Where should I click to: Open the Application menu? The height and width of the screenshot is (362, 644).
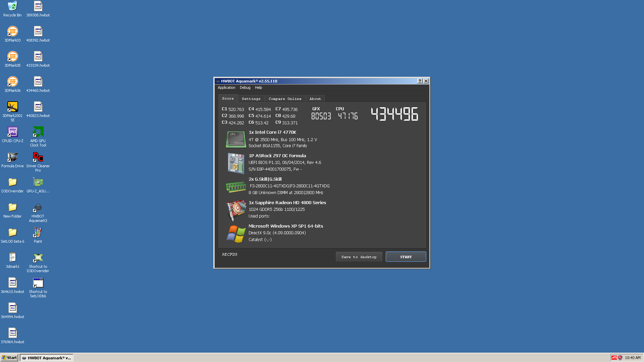click(x=226, y=87)
